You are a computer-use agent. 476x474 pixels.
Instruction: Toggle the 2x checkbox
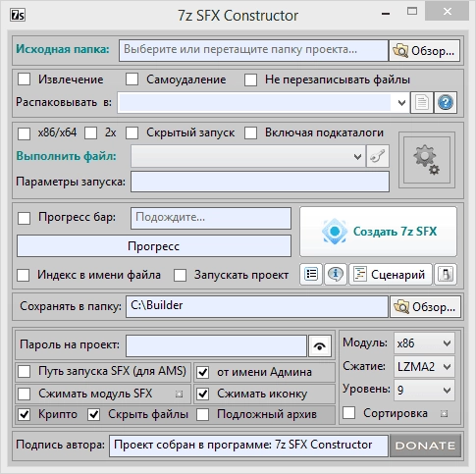pos(91,133)
